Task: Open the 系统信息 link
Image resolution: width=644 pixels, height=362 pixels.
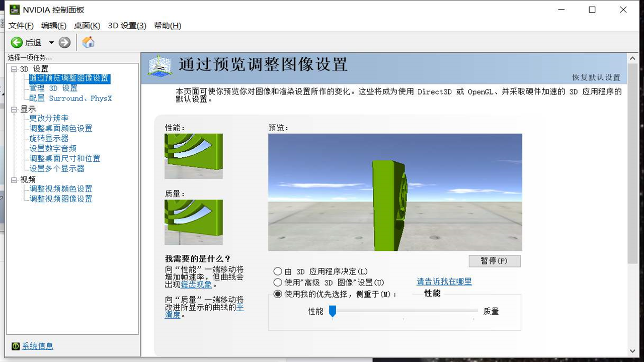Action: [38, 346]
